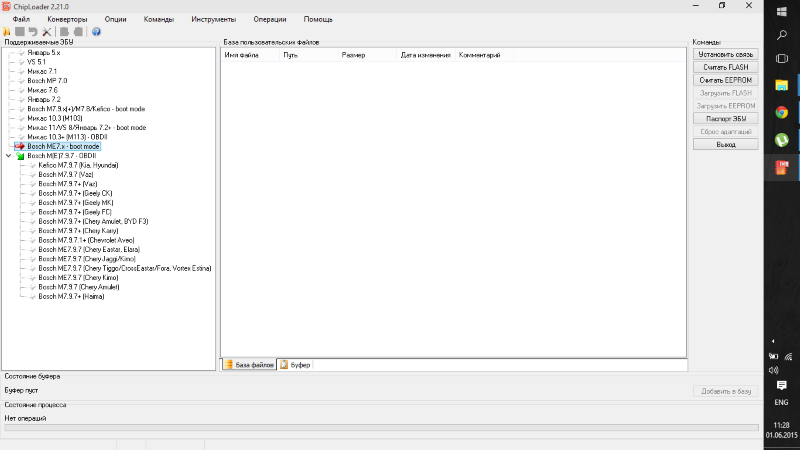
Task: Click the Установить связь button
Action: pos(725,54)
